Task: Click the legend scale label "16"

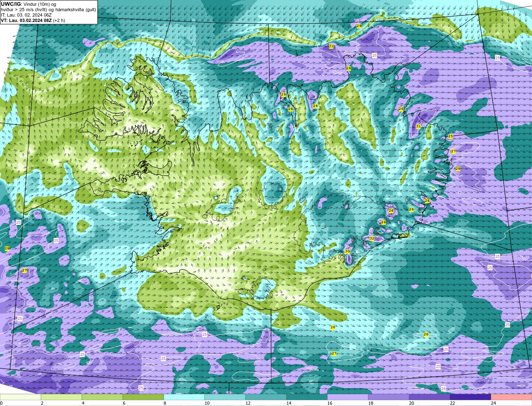Action: [x=329, y=403]
